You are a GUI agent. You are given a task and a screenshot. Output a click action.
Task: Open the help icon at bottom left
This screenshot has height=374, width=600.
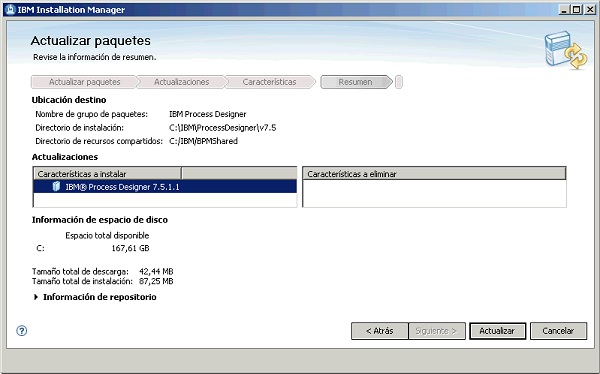tap(22, 331)
